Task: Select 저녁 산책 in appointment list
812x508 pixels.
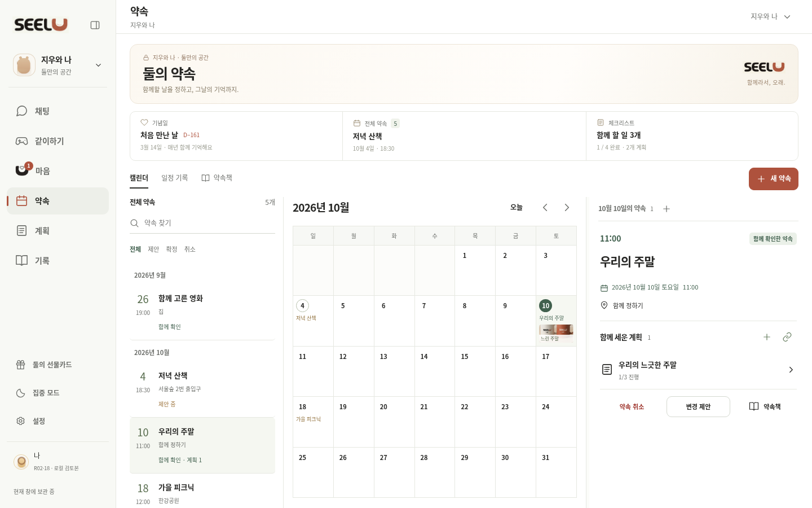Action: (202, 389)
